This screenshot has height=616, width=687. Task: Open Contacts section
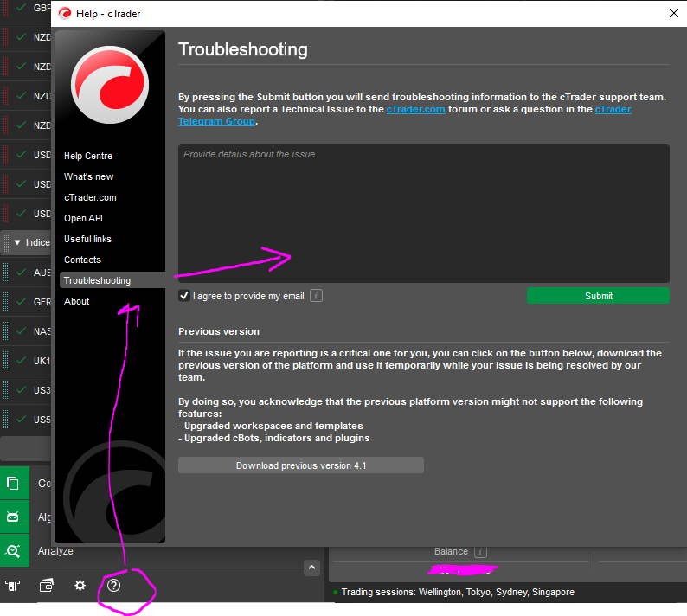coord(82,260)
